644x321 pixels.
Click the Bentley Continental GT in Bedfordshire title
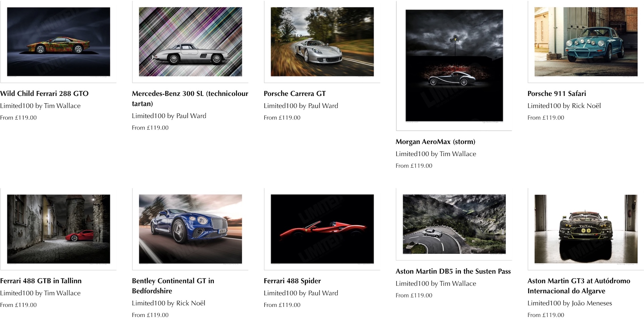tap(173, 286)
